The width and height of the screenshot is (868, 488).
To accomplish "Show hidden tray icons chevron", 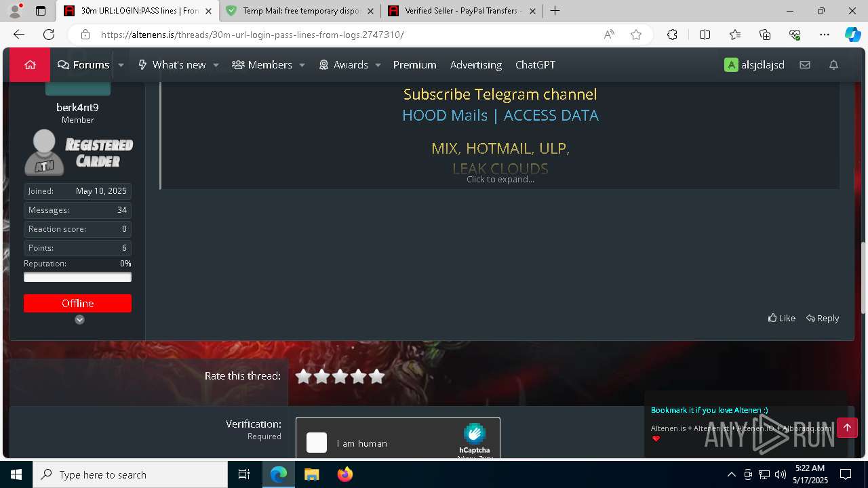I will click(x=731, y=474).
